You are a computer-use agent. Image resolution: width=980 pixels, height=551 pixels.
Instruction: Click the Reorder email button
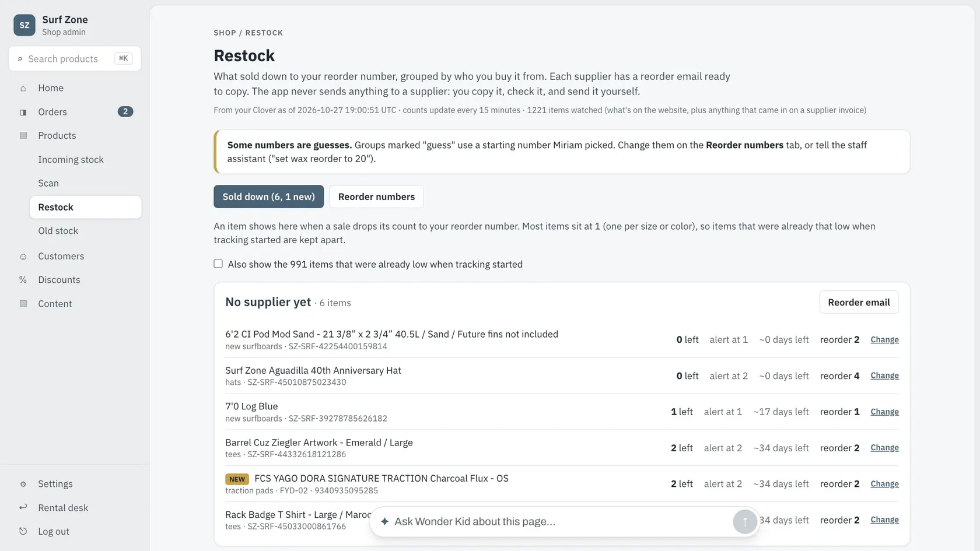click(859, 302)
